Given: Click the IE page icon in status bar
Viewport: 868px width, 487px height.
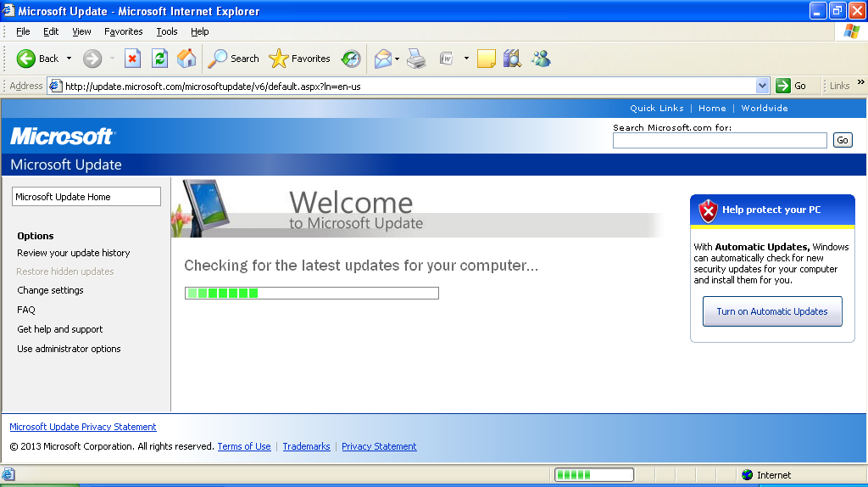Looking at the screenshot, I should (x=8, y=475).
